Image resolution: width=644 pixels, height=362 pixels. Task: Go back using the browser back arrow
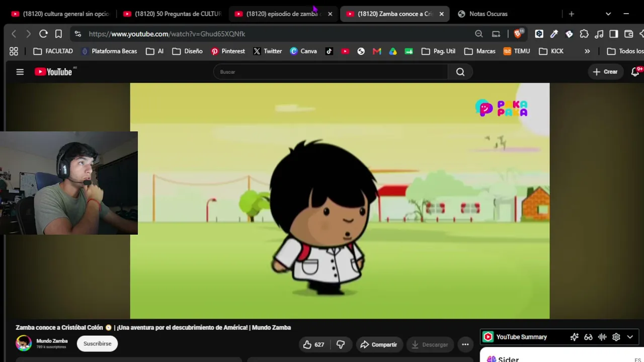pyautogui.click(x=14, y=34)
